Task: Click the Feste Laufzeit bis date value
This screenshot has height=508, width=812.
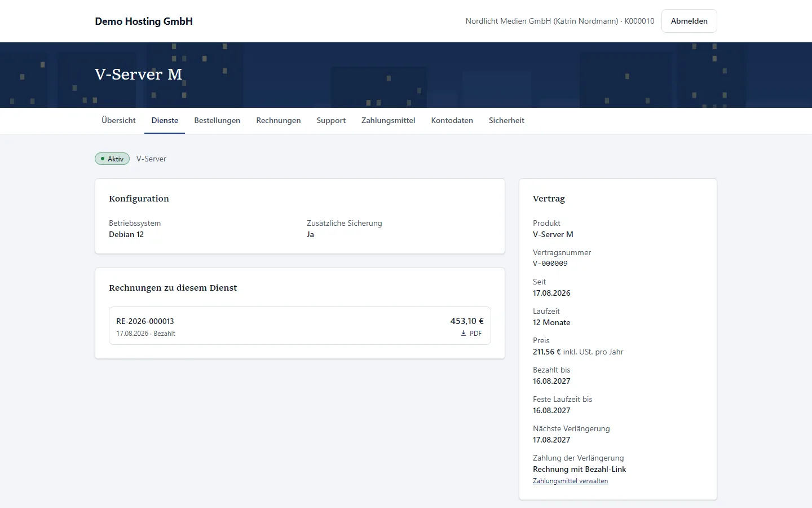Action: point(551,410)
